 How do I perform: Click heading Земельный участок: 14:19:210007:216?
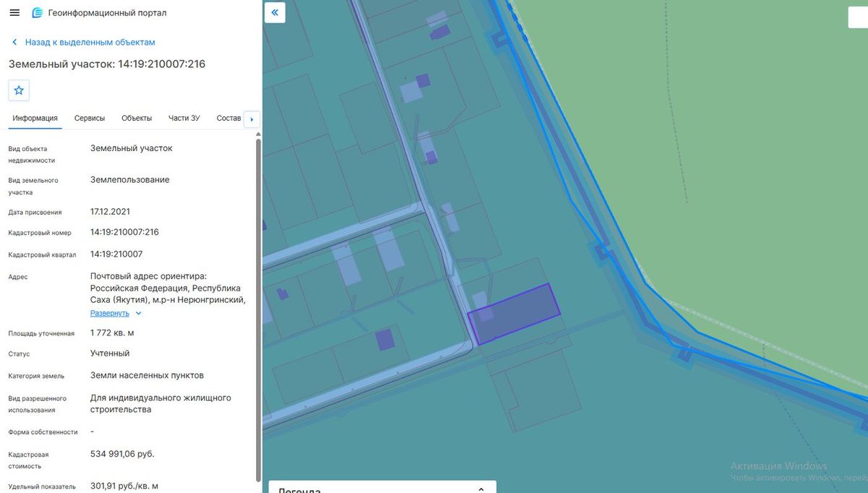pos(107,64)
